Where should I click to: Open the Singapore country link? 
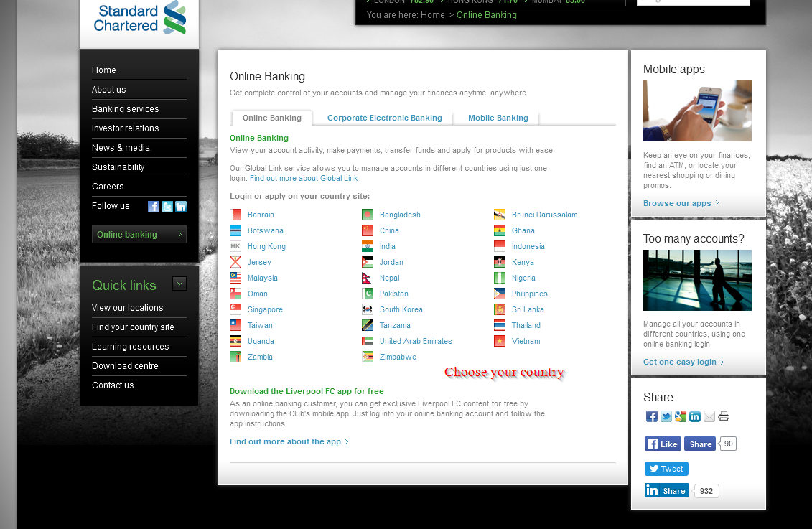pos(265,309)
